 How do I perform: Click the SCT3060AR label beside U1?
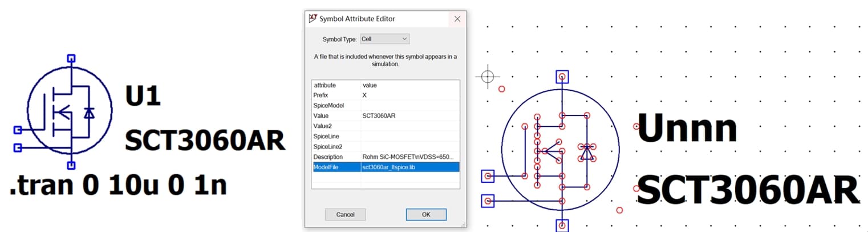pyautogui.click(x=205, y=140)
